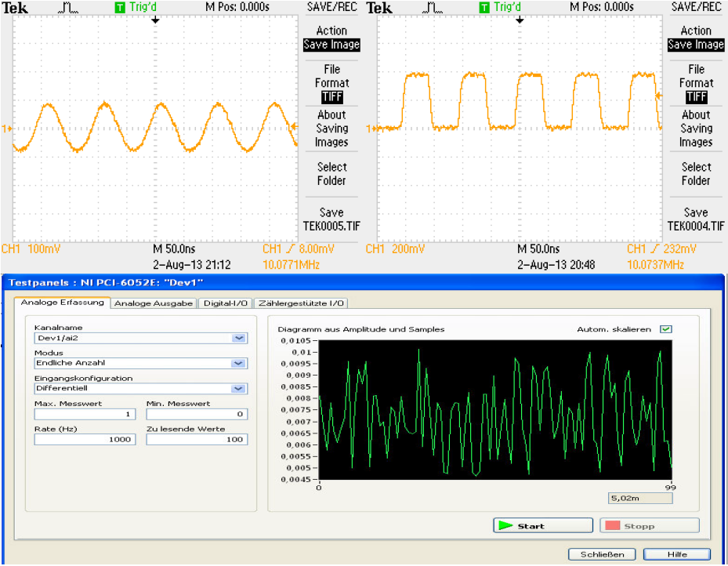Click pulse waveform icon beside left Tek logo
The height and width of the screenshot is (566, 728).
tap(67, 7)
